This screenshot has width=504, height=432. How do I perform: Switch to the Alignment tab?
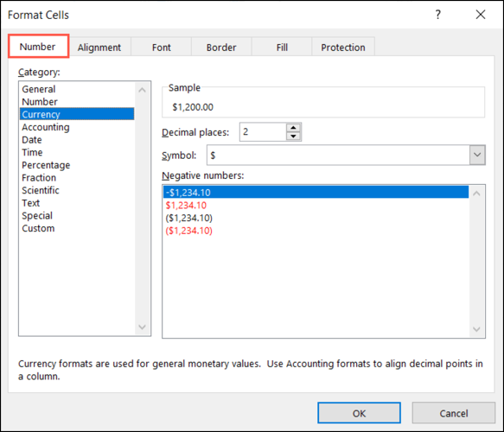(x=99, y=48)
